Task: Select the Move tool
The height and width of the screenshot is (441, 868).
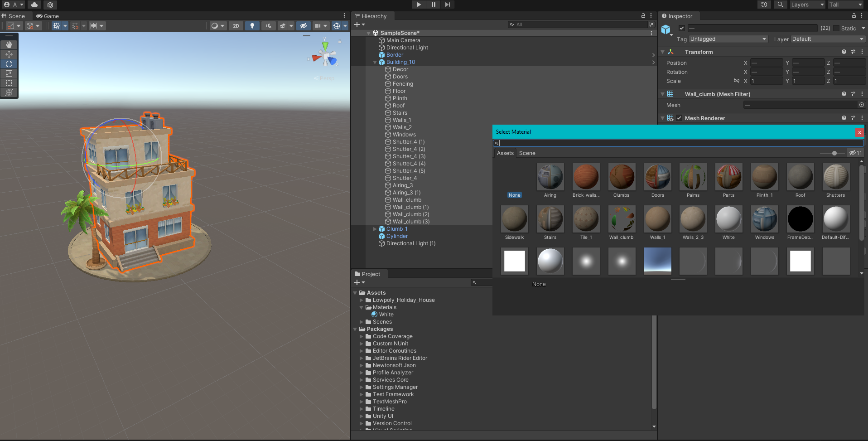Action: [9, 54]
